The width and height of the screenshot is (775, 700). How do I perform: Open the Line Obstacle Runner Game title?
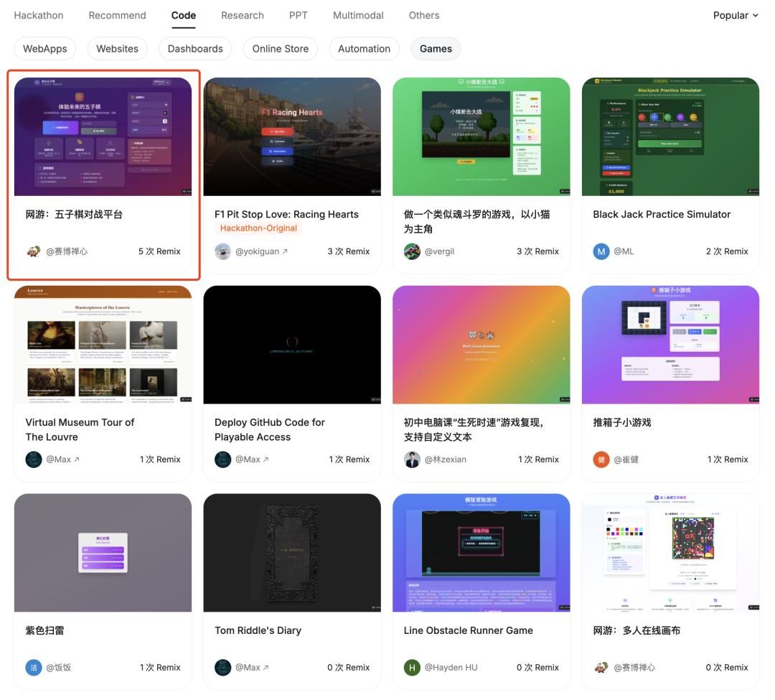pyautogui.click(x=468, y=631)
